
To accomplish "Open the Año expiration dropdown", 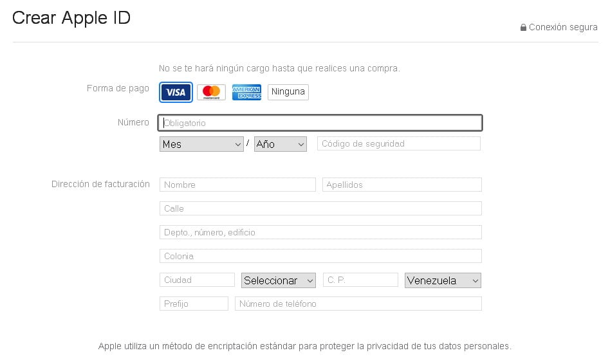I will (x=281, y=144).
